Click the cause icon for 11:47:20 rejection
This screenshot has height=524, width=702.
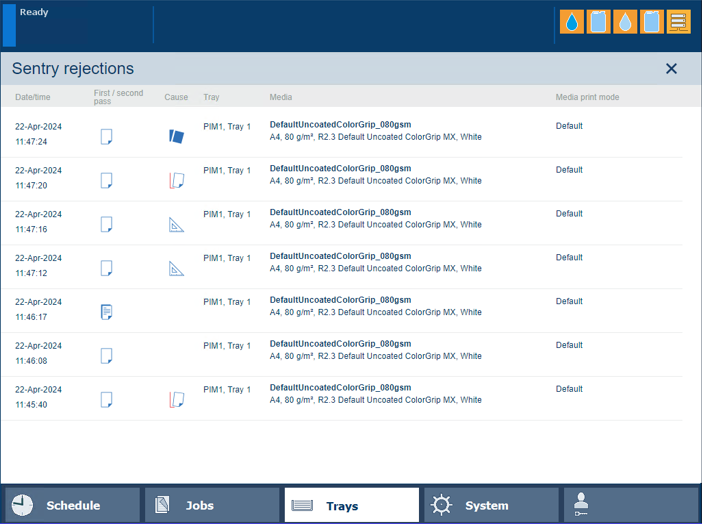pyautogui.click(x=176, y=180)
